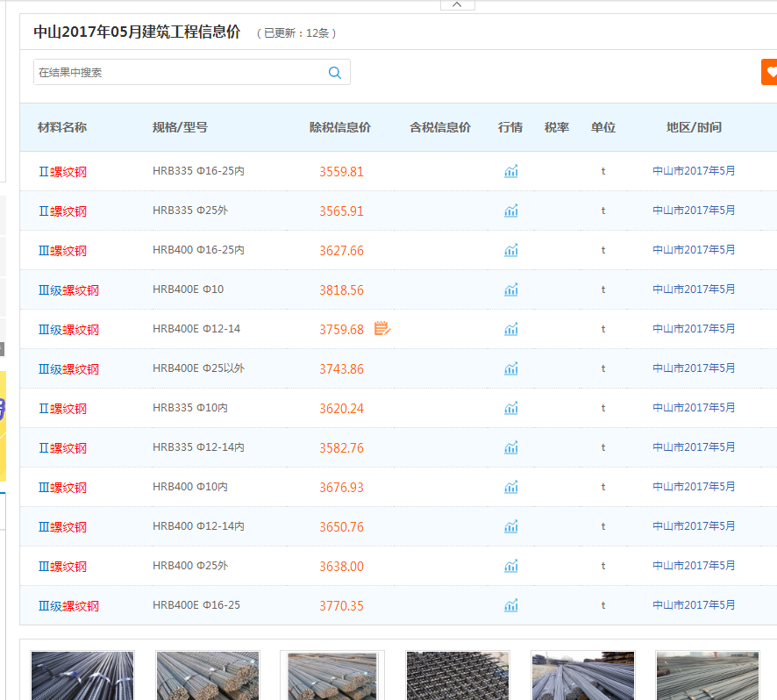Viewport: 777px width, 700px height.
Task: Click the 含税信息价 column header
Action: point(440,127)
